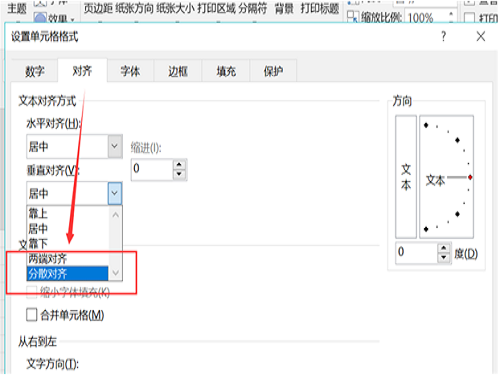Decrease the orientation degrees spinner
500x380 pixels.
pyautogui.click(x=444, y=258)
